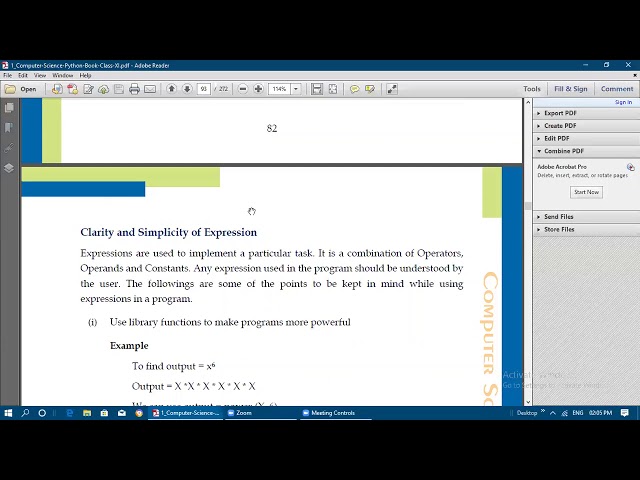This screenshot has width=640, height=480.
Task: Click the cloud upload save icon
Action: pos(104,89)
